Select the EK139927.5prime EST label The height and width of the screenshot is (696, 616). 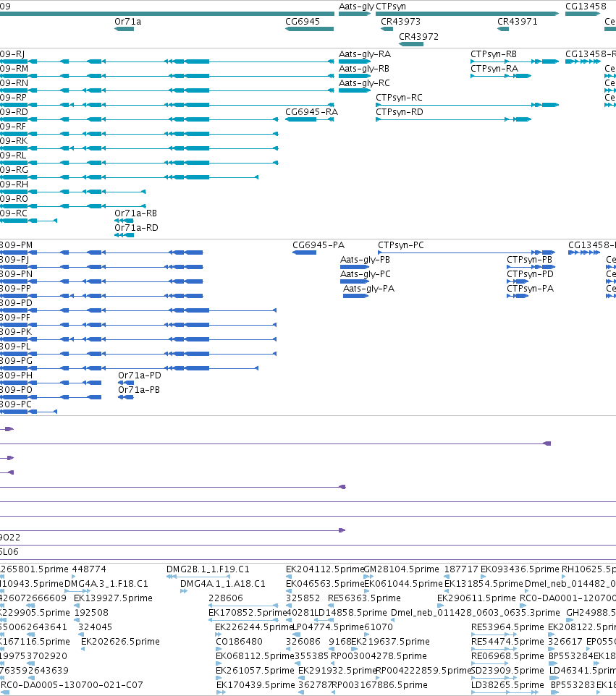pyautogui.click(x=113, y=598)
